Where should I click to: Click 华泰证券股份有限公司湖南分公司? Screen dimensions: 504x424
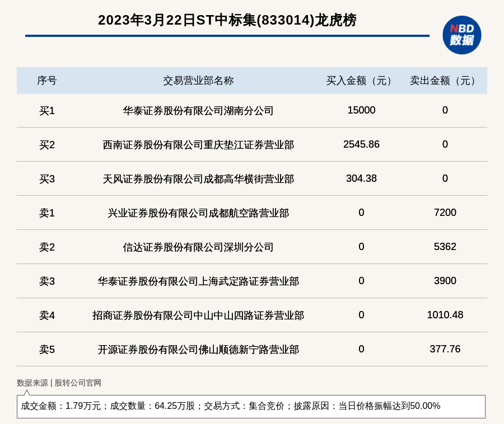click(x=198, y=111)
